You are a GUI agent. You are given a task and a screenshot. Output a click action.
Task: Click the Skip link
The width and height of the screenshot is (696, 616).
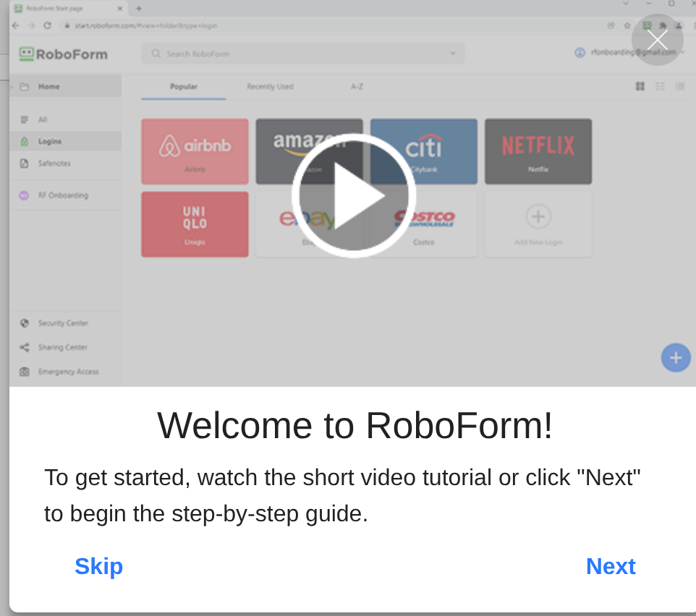pos(98,566)
